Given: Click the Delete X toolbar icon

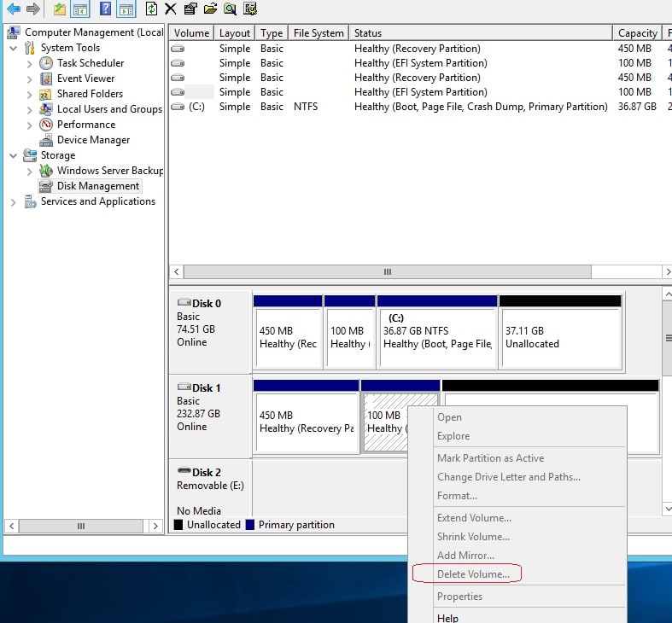Looking at the screenshot, I should click(171, 9).
